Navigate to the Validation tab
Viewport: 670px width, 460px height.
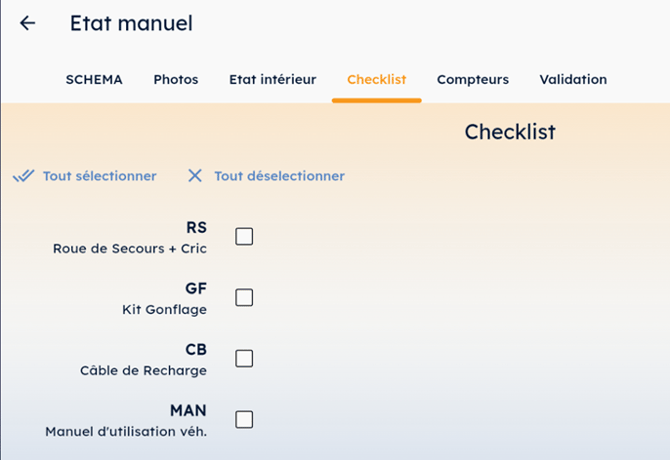(573, 80)
